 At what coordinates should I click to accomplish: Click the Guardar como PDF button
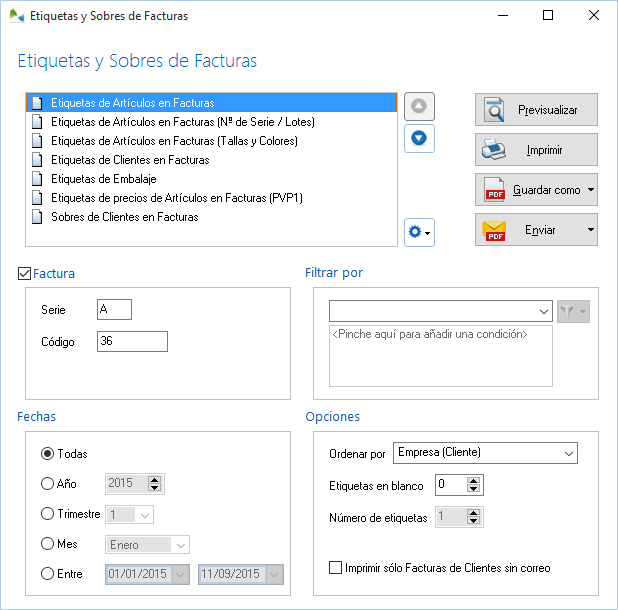pyautogui.click(x=528, y=190)
